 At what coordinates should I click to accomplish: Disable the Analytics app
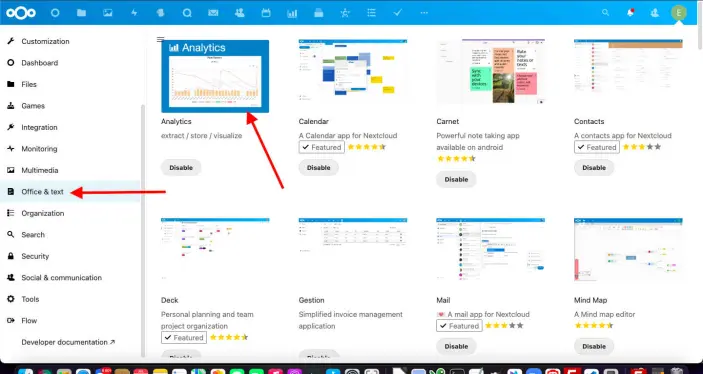coord(181,168)
